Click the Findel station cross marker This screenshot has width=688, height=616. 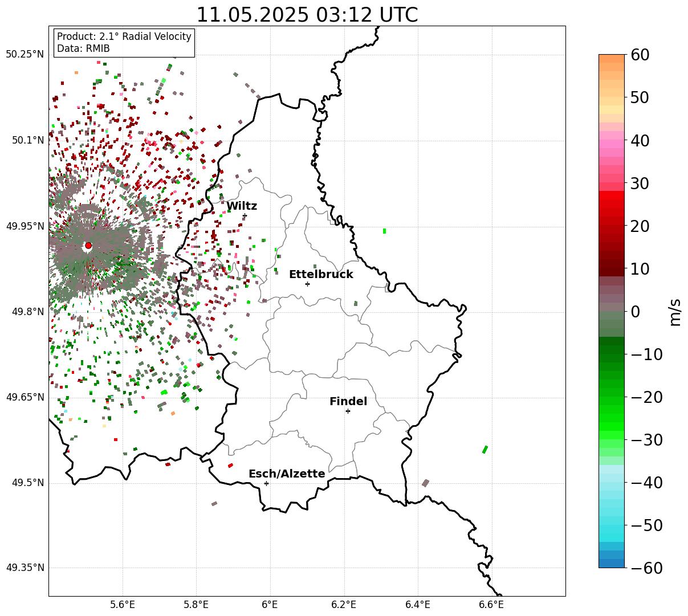pos(348,411)
